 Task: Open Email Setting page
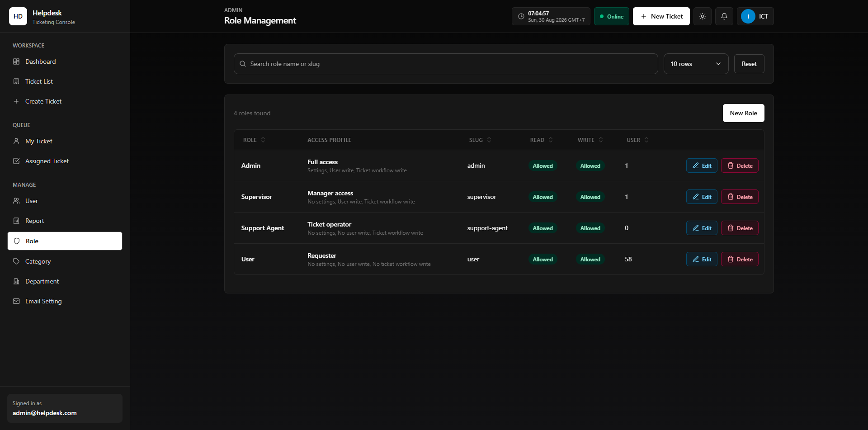point(65,301)
